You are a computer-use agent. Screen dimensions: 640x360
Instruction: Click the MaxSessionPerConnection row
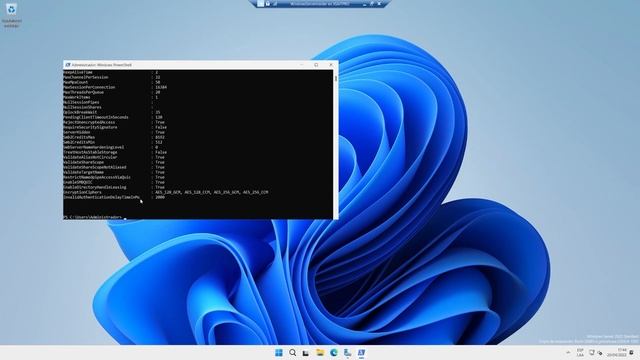(115, 87)
